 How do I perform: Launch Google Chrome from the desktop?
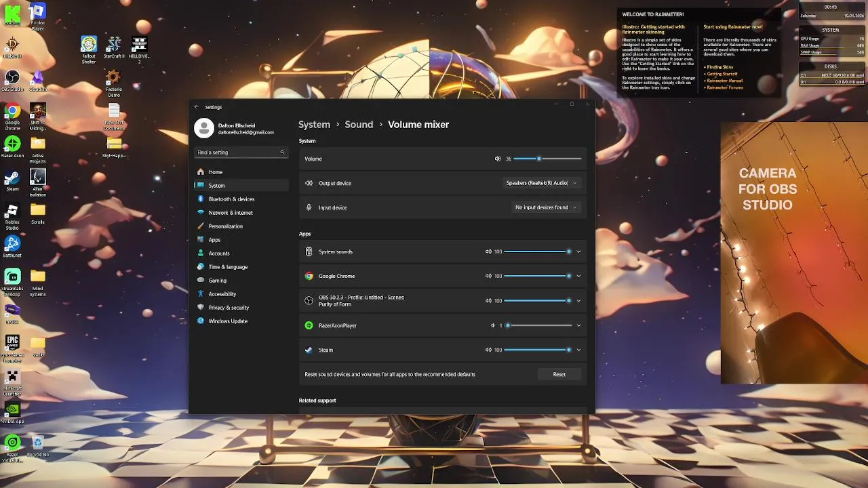point(12,116)
